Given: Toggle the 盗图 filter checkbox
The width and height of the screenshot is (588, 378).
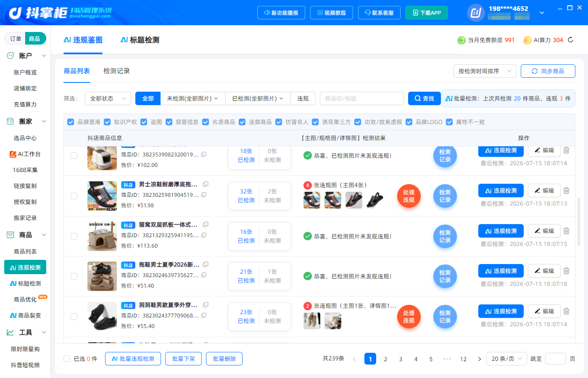Looking at the screenshot, I should point(144,122).
